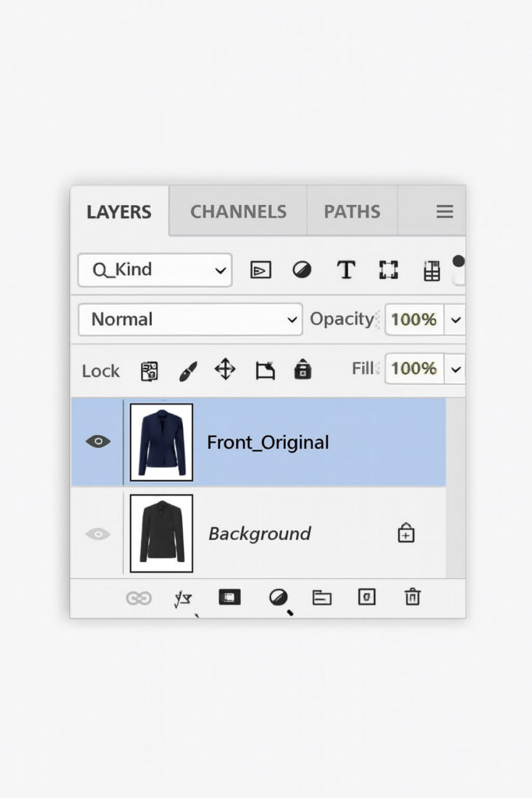Switch to the Channels tab

(x=238, y=212)
